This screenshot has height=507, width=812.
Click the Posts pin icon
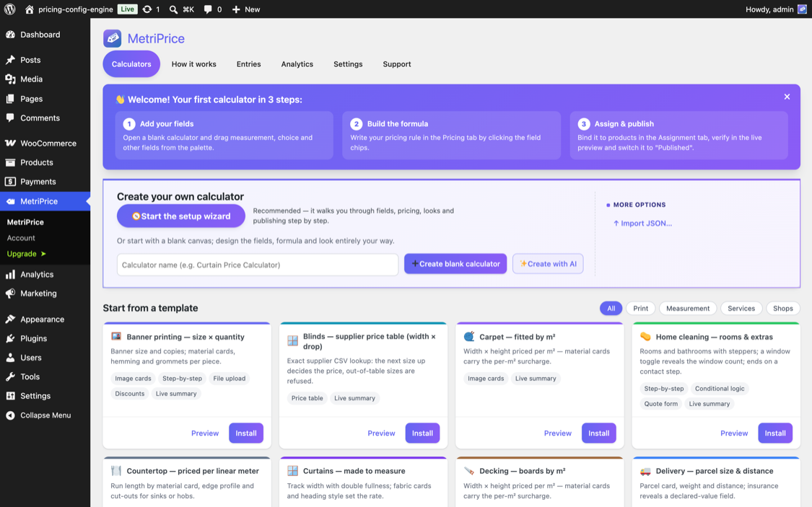tap(10, 60)
